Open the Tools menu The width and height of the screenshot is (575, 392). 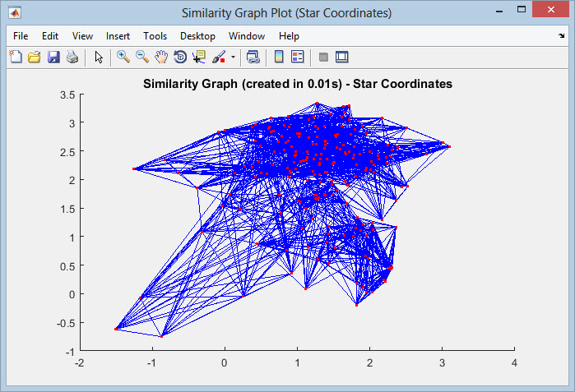155,36
